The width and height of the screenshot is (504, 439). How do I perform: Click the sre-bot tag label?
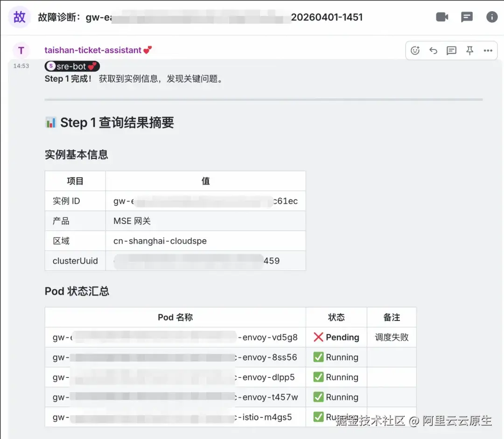71,66
